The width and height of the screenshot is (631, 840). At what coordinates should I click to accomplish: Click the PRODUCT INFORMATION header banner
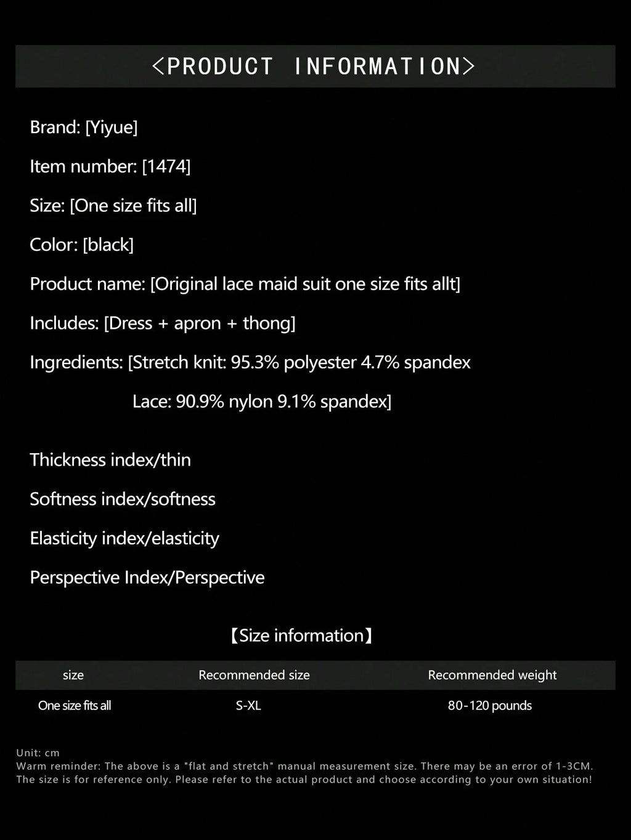(x=315, y=66)
